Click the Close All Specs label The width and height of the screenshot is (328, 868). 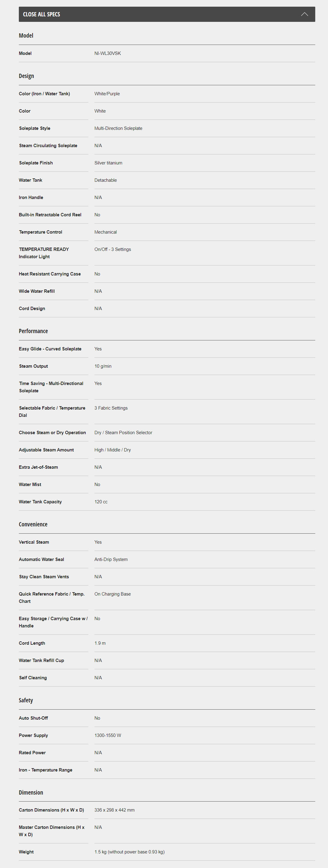click(42, 14)
